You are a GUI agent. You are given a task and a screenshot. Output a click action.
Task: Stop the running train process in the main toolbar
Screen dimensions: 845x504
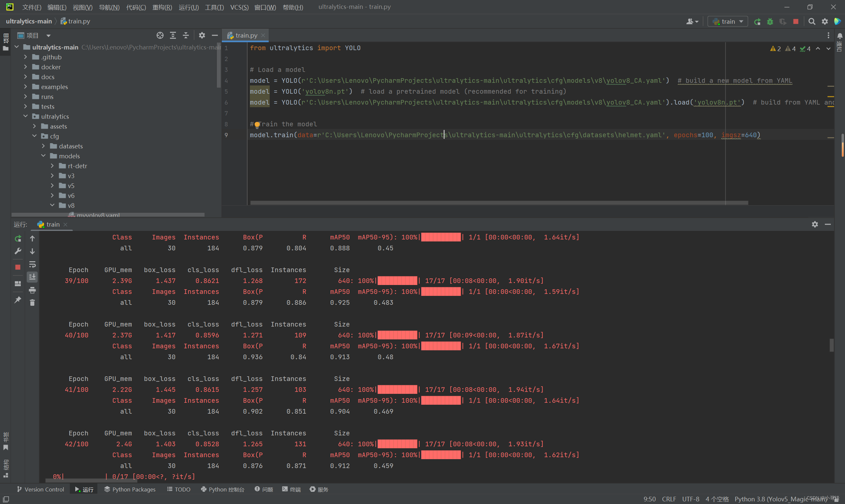pos(796,22)
